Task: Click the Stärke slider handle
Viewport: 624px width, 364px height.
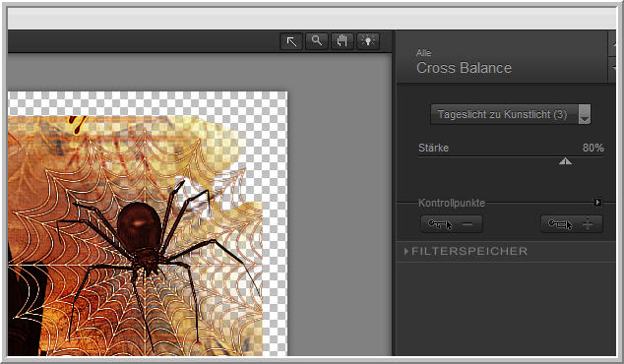Action: 565,161
